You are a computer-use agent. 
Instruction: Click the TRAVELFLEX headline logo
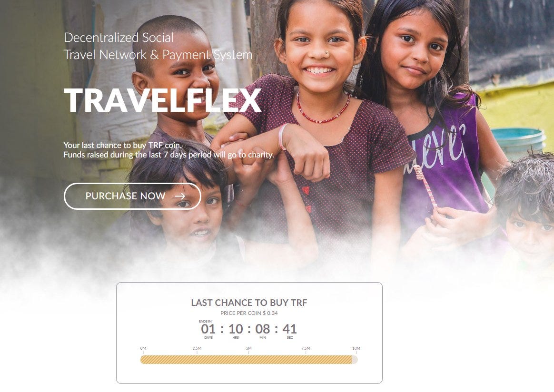point(162,100)
